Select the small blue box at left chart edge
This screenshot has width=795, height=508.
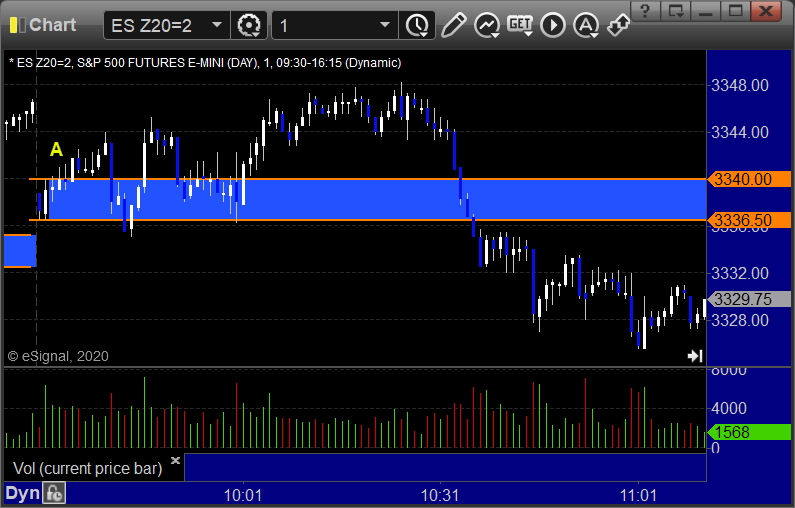click(20, 250)
